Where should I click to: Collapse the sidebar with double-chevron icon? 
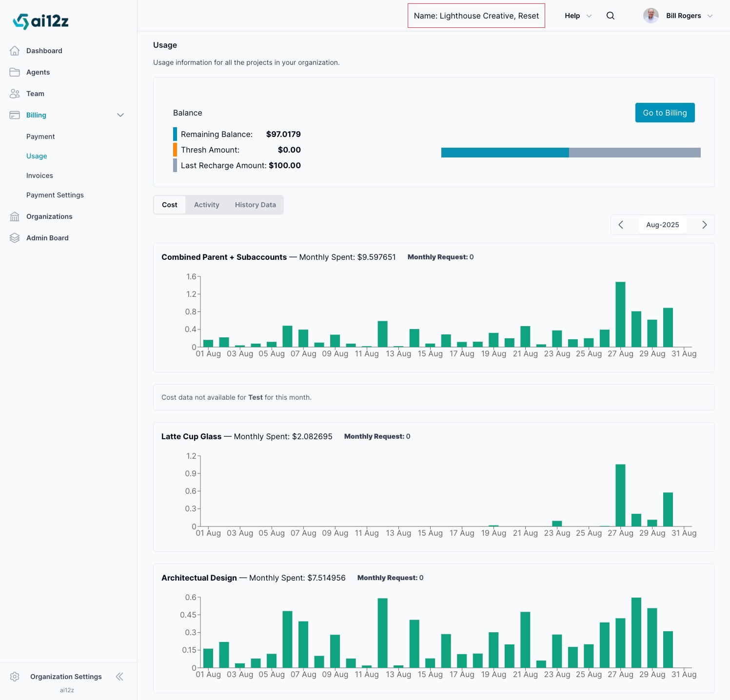coord(119,677)
